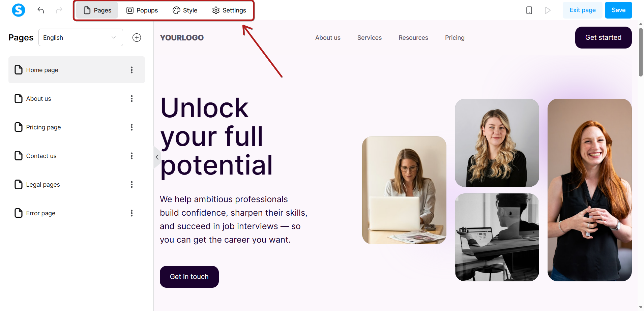
Task: Open About us page options menu
Action: pos(131,98)
